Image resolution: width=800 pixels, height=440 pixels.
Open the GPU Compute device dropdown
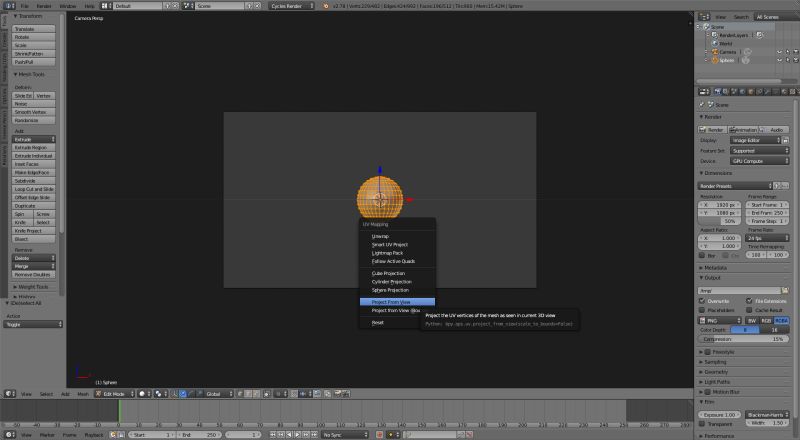[759, 161]
